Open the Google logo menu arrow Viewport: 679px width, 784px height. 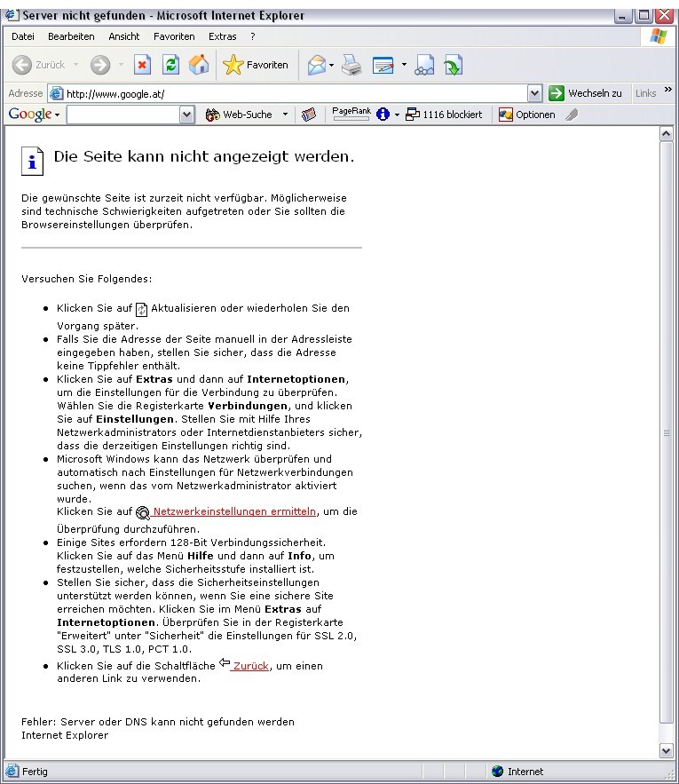click(57, 115)
